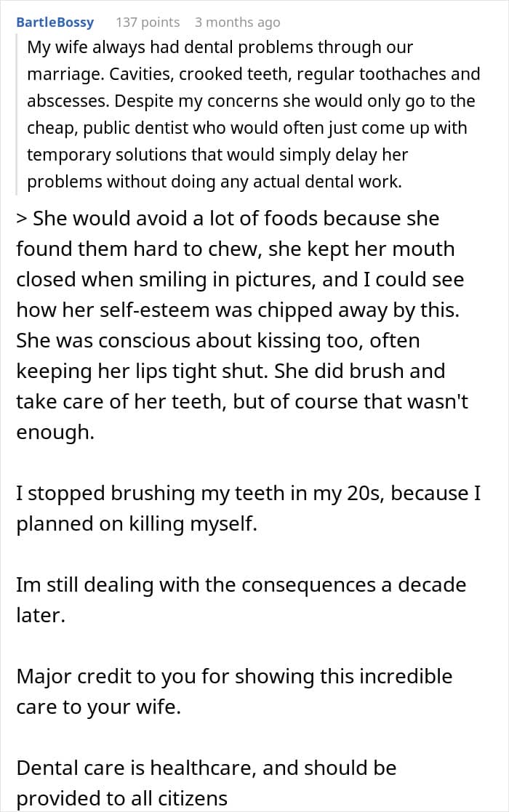The image size is (509, 812).
Task: Click the single word 'enough.' line
Action: click(55, 433)
